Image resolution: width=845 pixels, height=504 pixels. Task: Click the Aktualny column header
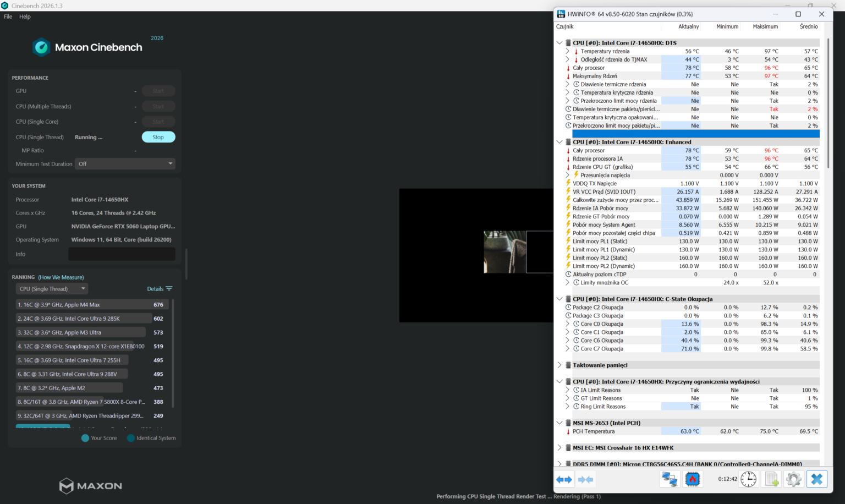pyautogui.click(x=689, y=26)
